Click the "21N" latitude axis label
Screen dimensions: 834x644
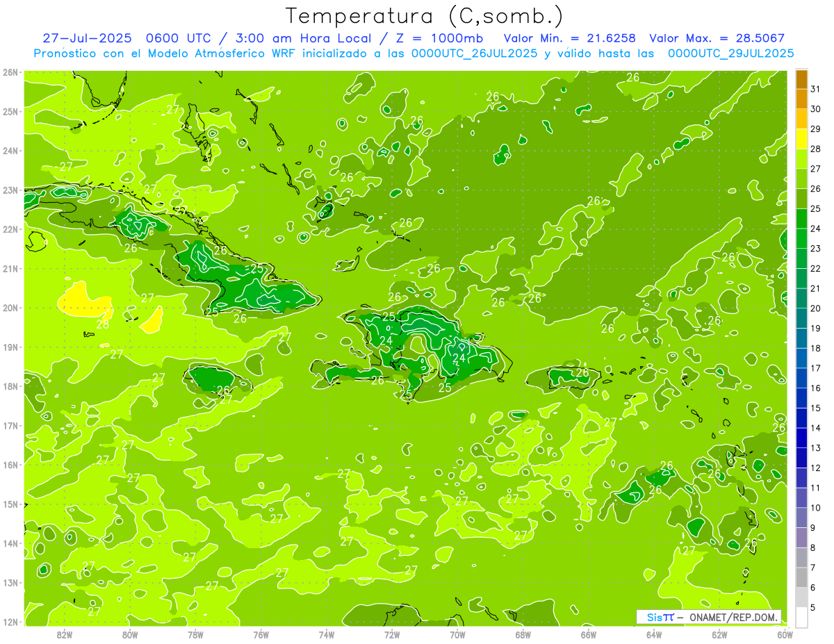pos(10,269)
